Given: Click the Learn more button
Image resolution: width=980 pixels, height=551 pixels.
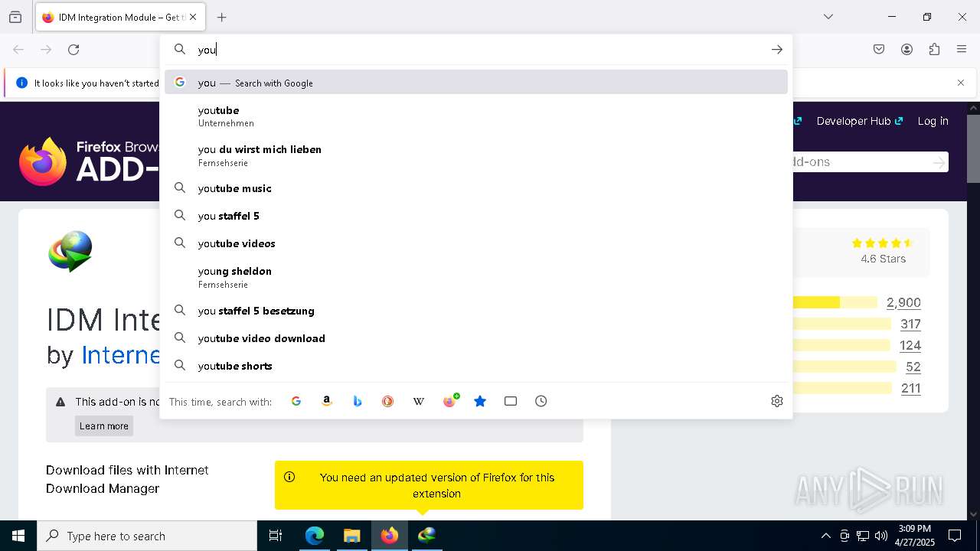Looking at the screenshot, I should [104, 426].
